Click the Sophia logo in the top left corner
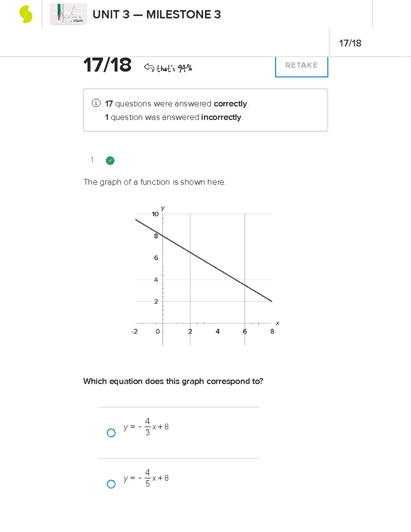The width and height of the screenshot is (411, 532). click(26, 15)
